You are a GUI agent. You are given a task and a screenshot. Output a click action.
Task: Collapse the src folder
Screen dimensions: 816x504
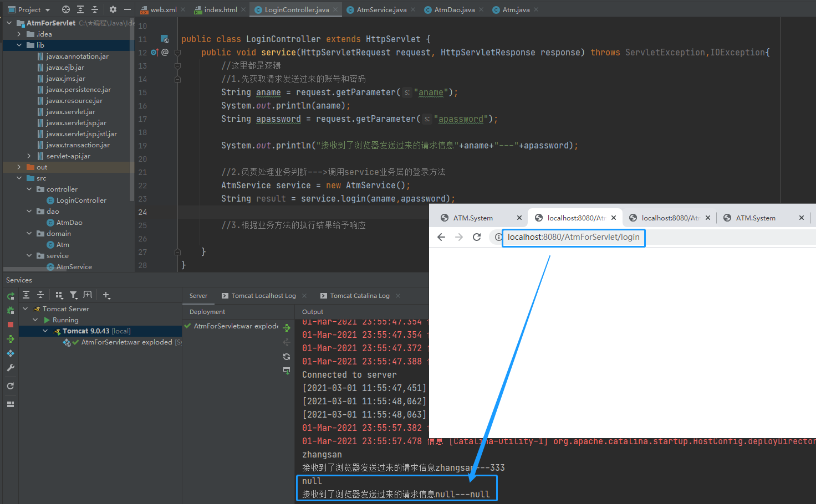coord(19,178)
